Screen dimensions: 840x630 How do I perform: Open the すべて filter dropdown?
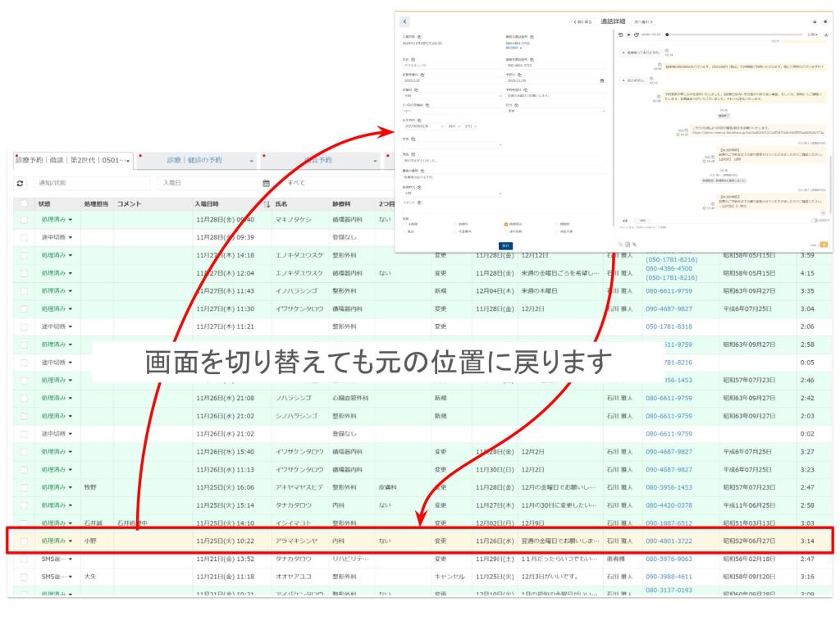coord(328,183)
